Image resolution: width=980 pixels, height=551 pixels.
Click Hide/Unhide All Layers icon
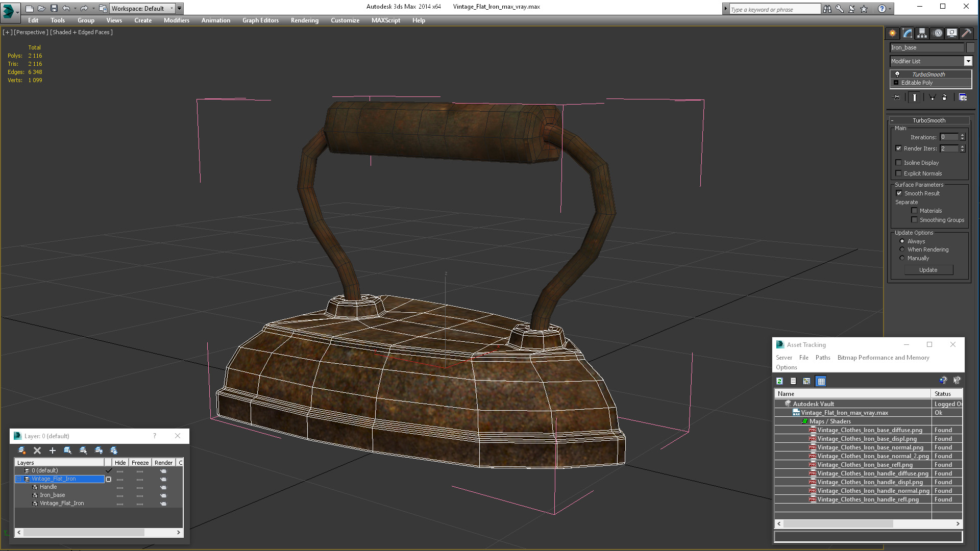[x=99, y=450]
